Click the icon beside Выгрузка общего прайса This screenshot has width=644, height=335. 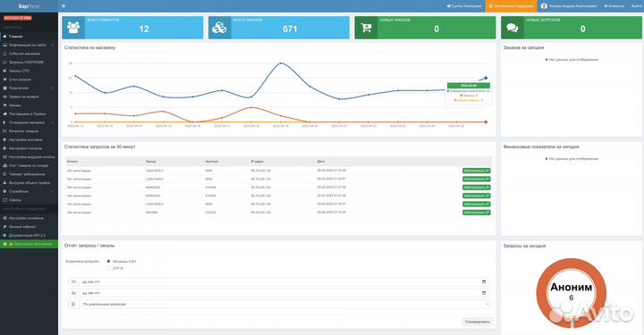coord(5,183)
